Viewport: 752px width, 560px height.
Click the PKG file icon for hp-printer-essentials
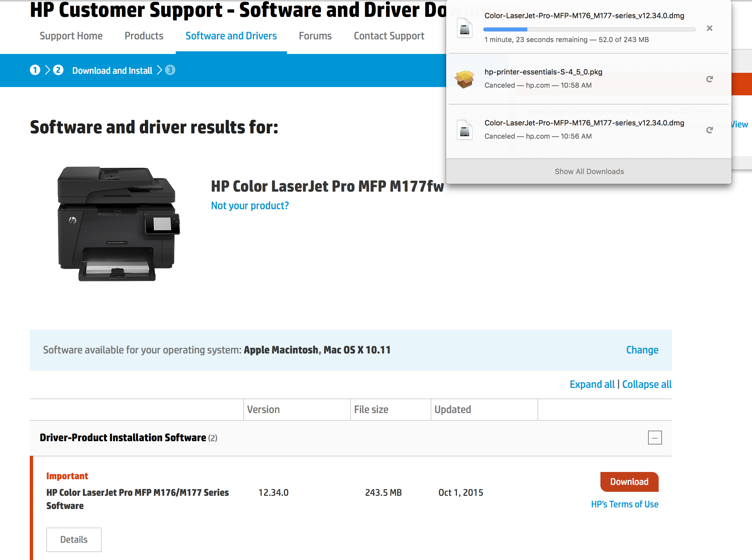pyautogui.click(x=465, y=78)
